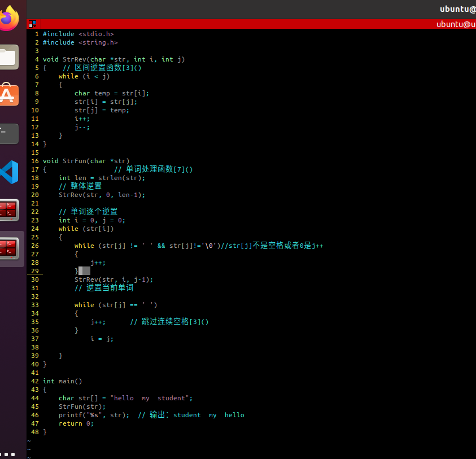Click "void StrFun(char *str)" declaration
The height and width of the screenshot is (459, 476).
point(86,161)
